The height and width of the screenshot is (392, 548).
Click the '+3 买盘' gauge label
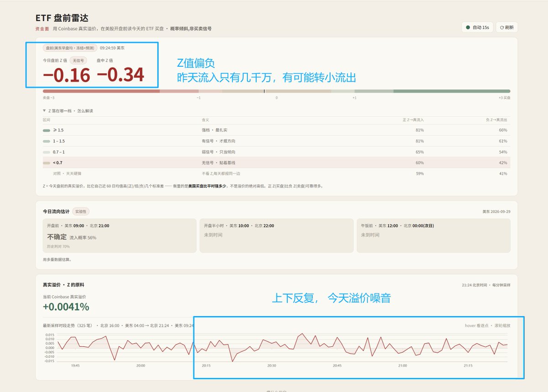pyautogui.click(x=504, y=98)
